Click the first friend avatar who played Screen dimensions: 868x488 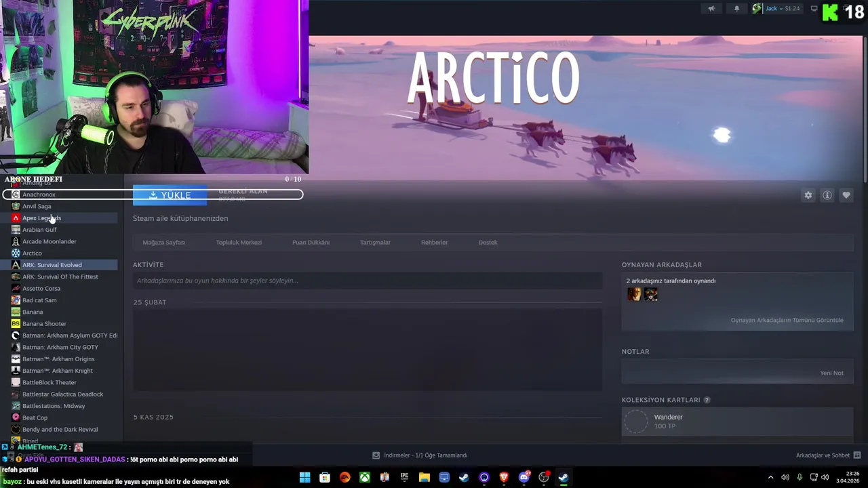coord(634,294)
